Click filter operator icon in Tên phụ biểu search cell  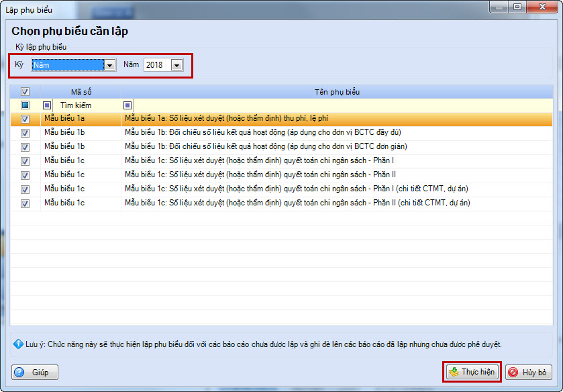[127, 105]
